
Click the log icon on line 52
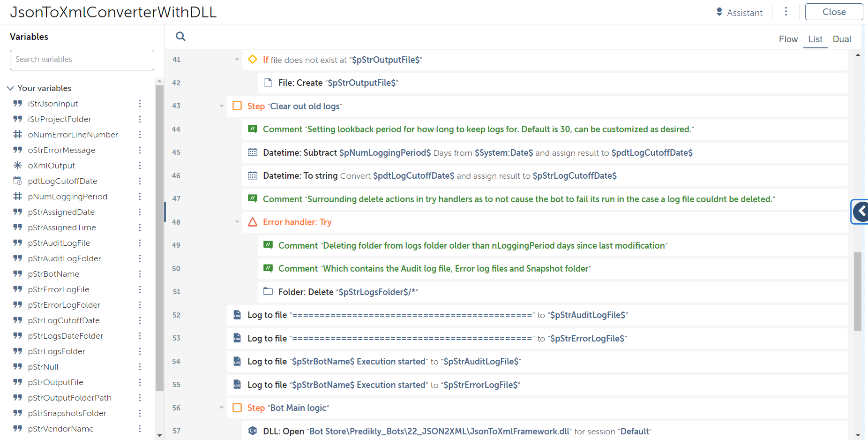(237, 315)
